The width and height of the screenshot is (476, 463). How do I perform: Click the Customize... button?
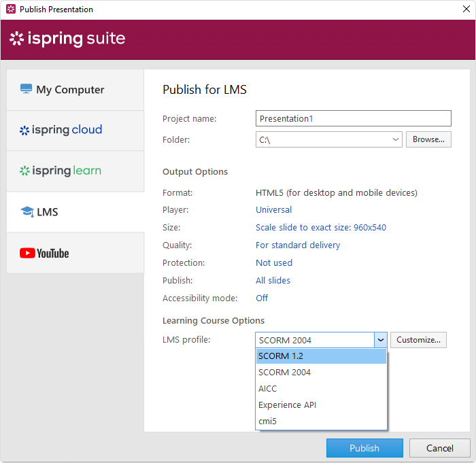[x=418, y=340]
